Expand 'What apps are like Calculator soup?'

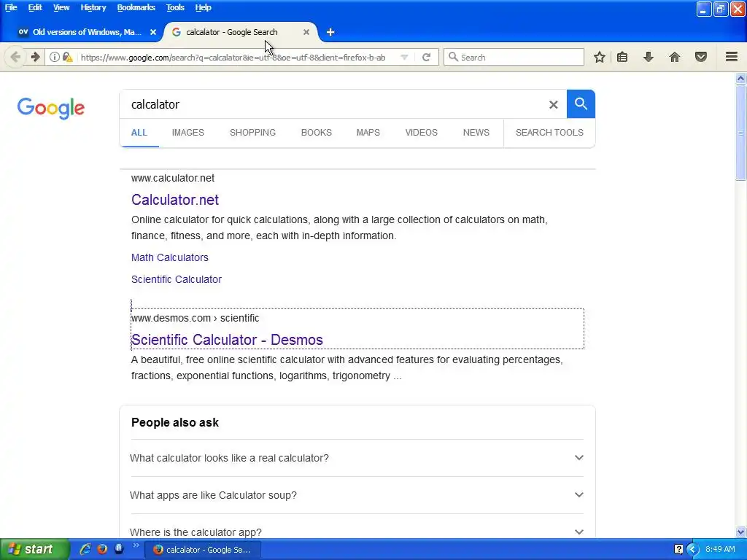pyautogui.click(x=357, y=495)
